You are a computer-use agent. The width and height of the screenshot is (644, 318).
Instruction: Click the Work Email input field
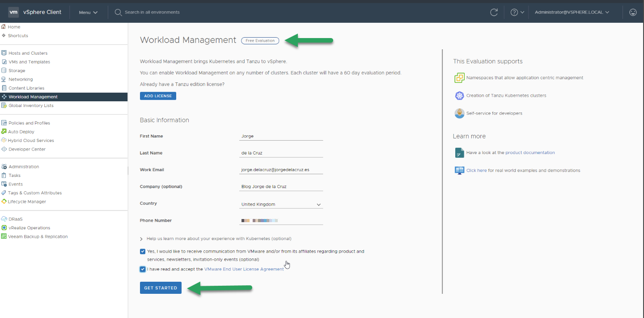coord(281,170)
